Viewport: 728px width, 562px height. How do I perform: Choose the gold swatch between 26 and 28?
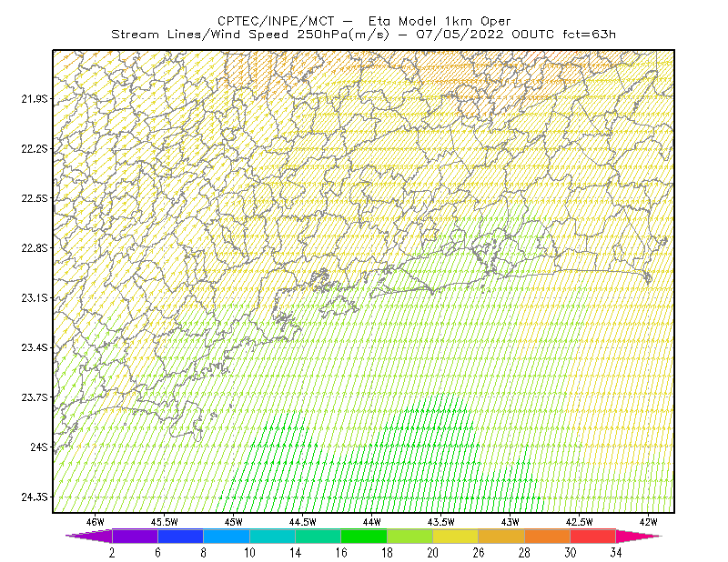click(501, 536)
